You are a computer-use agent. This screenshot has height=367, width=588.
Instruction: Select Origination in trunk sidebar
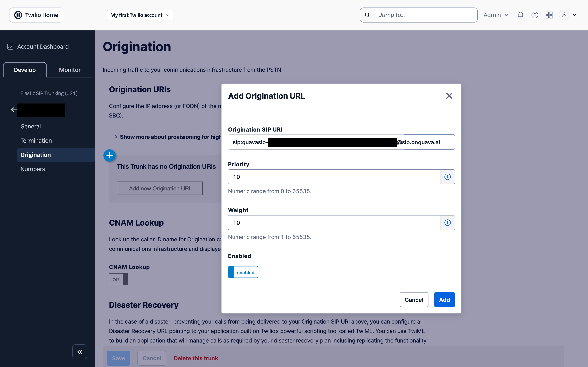coord(56,155)
